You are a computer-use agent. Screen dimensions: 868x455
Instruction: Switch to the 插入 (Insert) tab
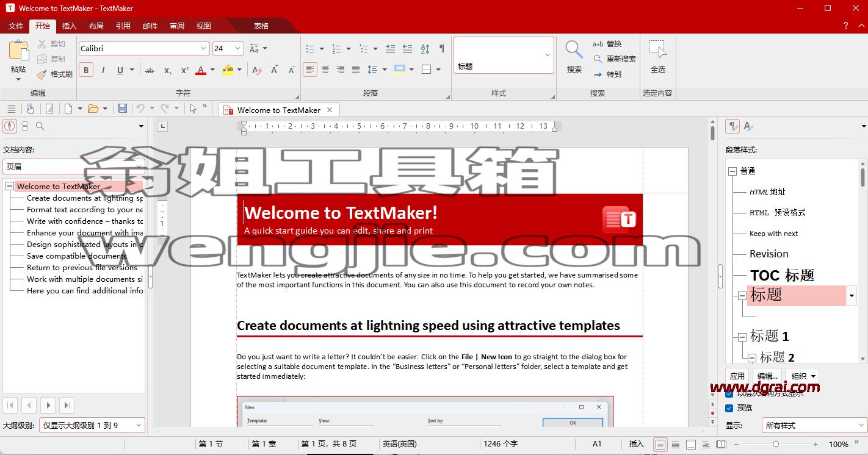[x=70, y=26]
